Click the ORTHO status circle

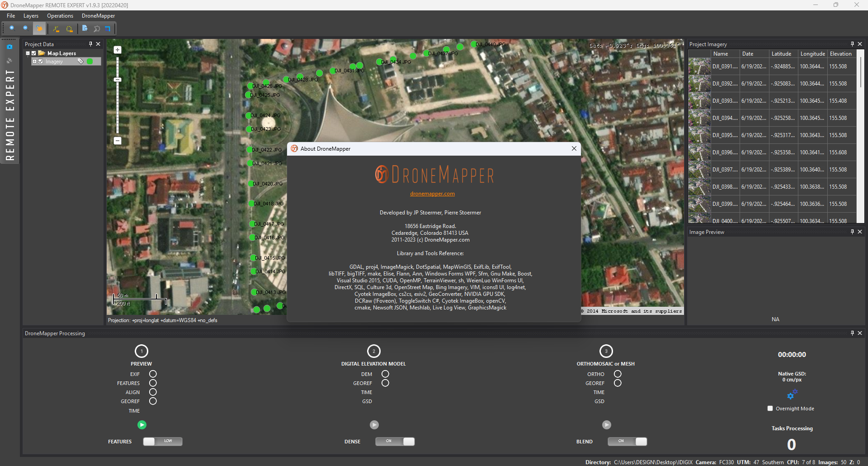[618, 374]
